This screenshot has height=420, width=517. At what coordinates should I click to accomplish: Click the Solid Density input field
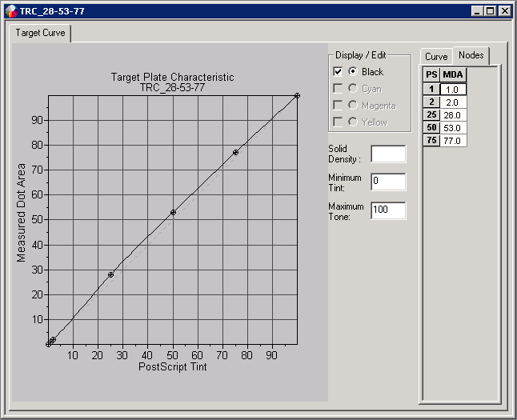coord(388,154)
